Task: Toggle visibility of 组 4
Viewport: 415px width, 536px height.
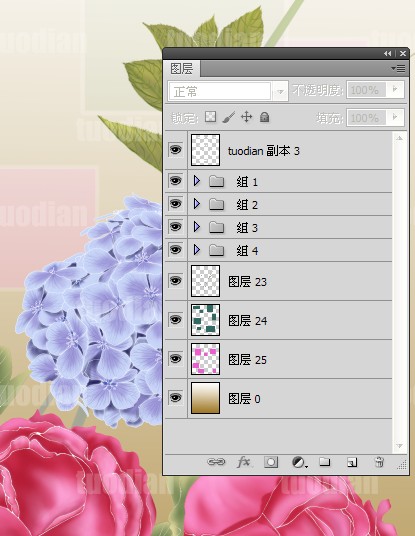Action: pyautogui.click(x=176, y=249)
